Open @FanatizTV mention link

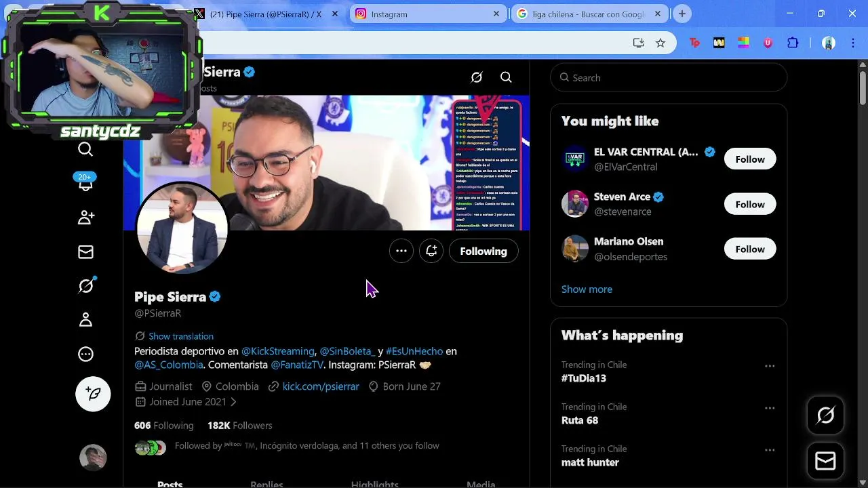click(x=297, y=365)
